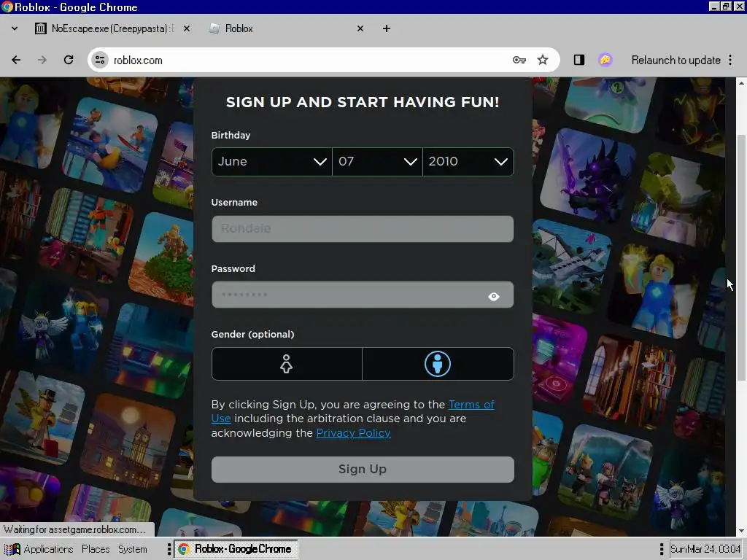Close the Roblox tab
The height and width of the screenshot is (560, 747).
[360, 28]
